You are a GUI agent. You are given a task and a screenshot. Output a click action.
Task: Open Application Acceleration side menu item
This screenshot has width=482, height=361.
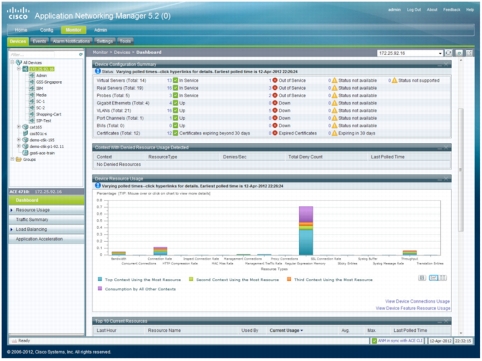[46, 239]
